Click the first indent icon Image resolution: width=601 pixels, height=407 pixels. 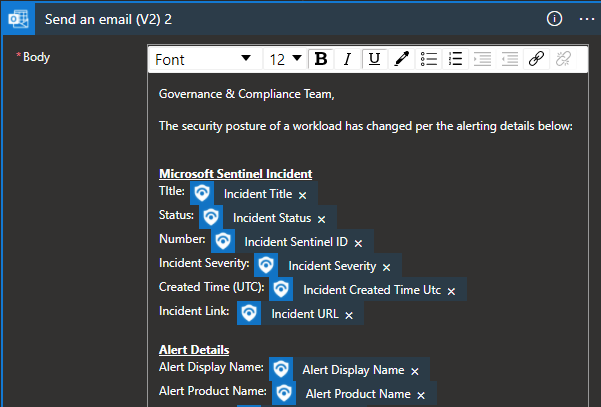[x=482, y=59]
